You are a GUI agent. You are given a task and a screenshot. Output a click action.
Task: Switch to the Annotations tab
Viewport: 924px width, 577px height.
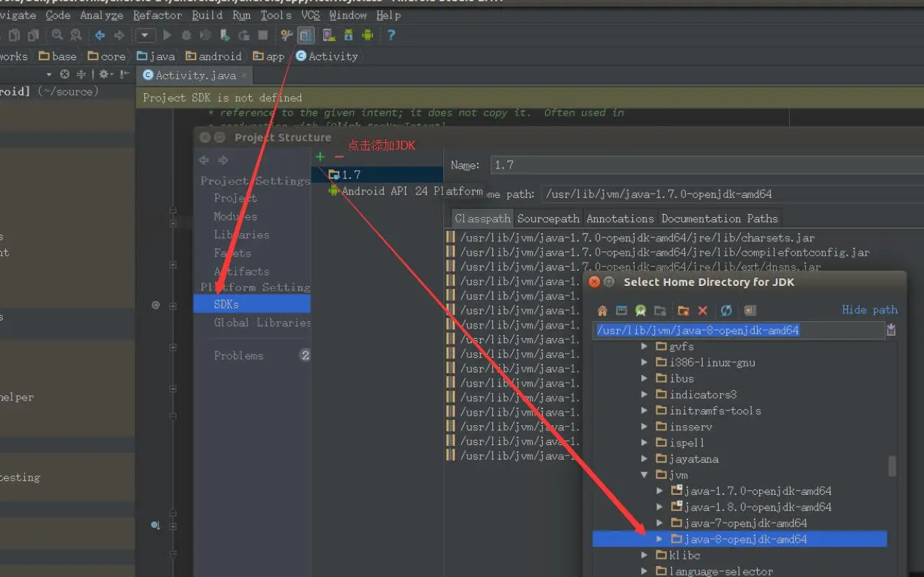coord(620,218)
